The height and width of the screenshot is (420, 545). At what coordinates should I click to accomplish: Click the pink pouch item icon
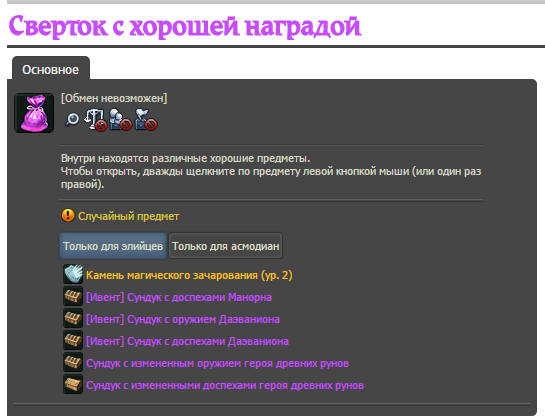[x=34, y=113]
